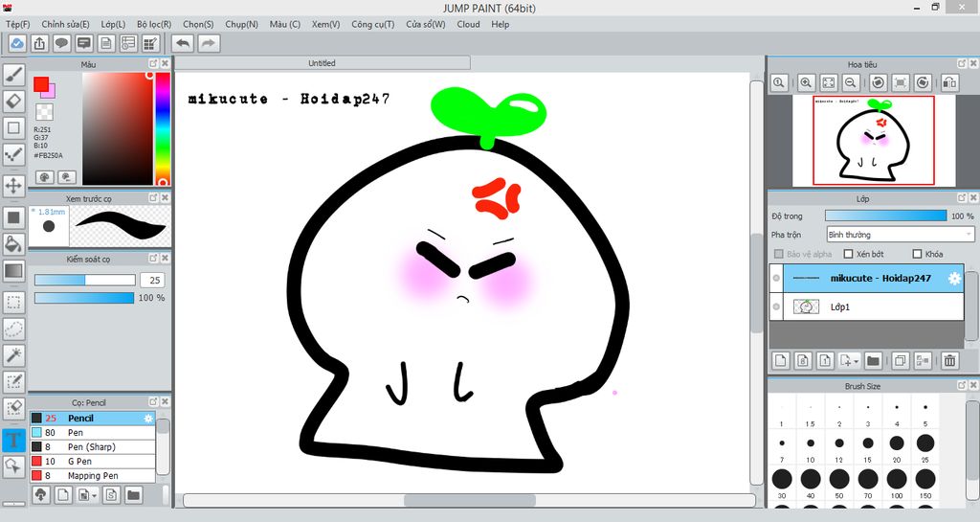980x522 pixels.
Task: Click the export/share icon in top toolbar
Action: click(x=39, y=43)
